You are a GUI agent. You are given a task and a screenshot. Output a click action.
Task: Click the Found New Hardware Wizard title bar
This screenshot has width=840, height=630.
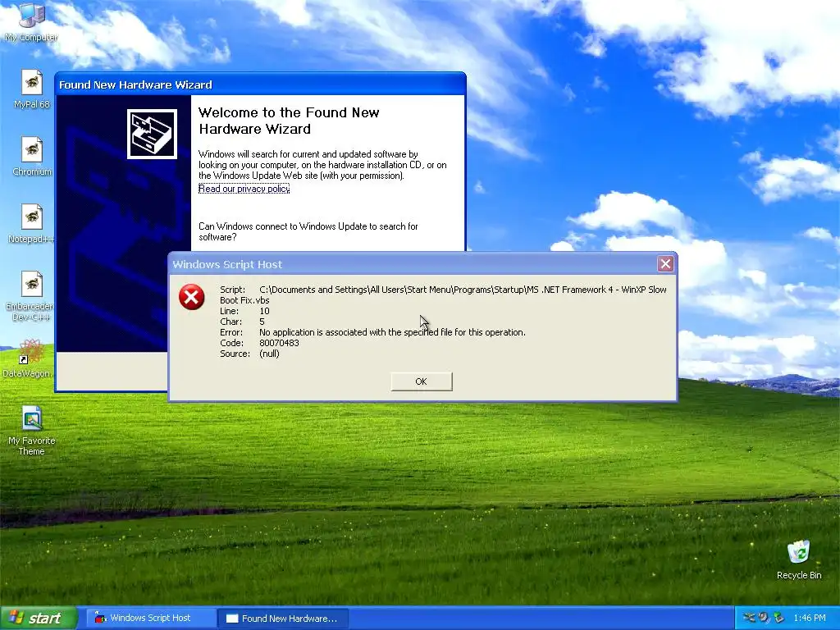click(260, 84)
